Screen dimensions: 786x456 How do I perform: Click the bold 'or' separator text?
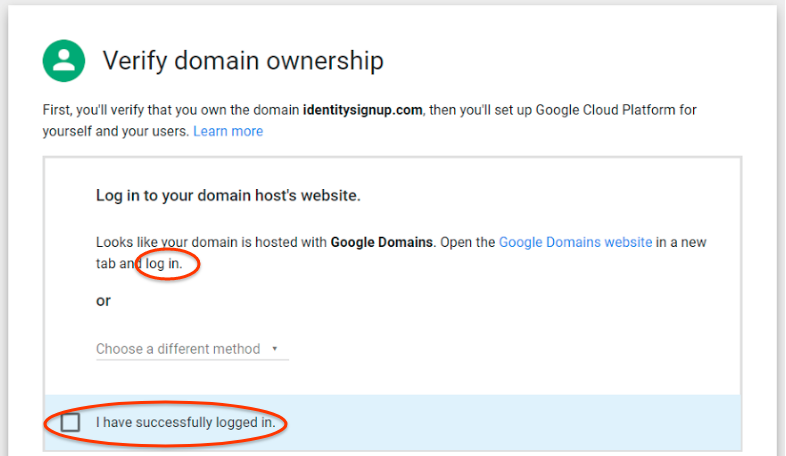(x=103, y=301)
